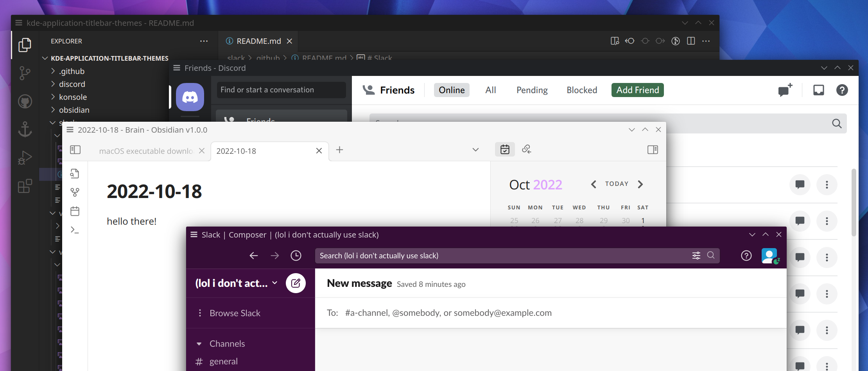Image resolution: width=868 pixels, height=371 pixels.
Task: Switch to All tab in Discord Friends
Action: 491,90
